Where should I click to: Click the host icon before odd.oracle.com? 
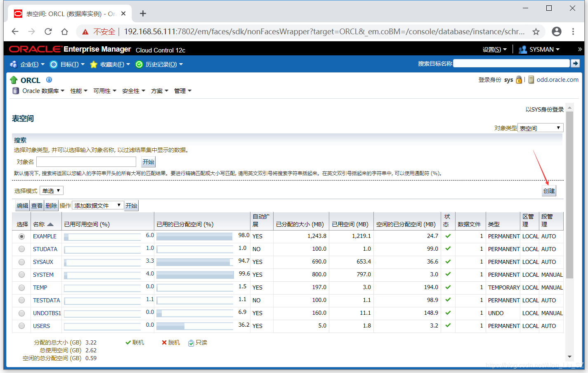click(x=531, y=80)
